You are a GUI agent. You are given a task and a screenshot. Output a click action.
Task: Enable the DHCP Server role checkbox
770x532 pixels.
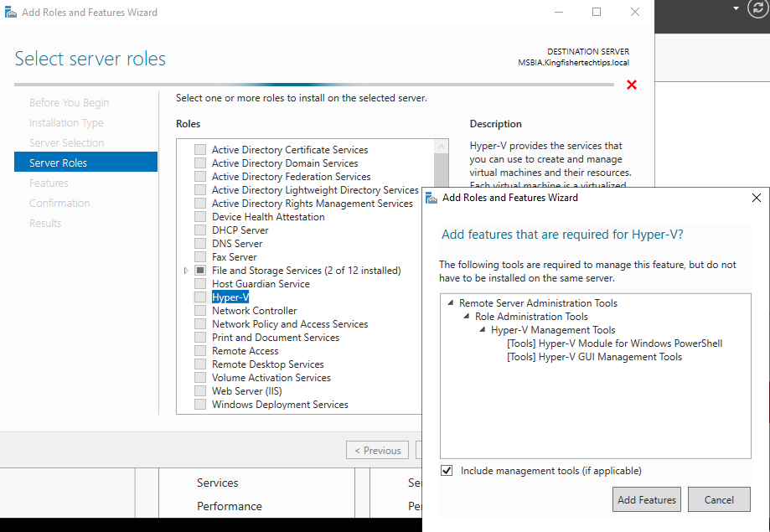200,230
